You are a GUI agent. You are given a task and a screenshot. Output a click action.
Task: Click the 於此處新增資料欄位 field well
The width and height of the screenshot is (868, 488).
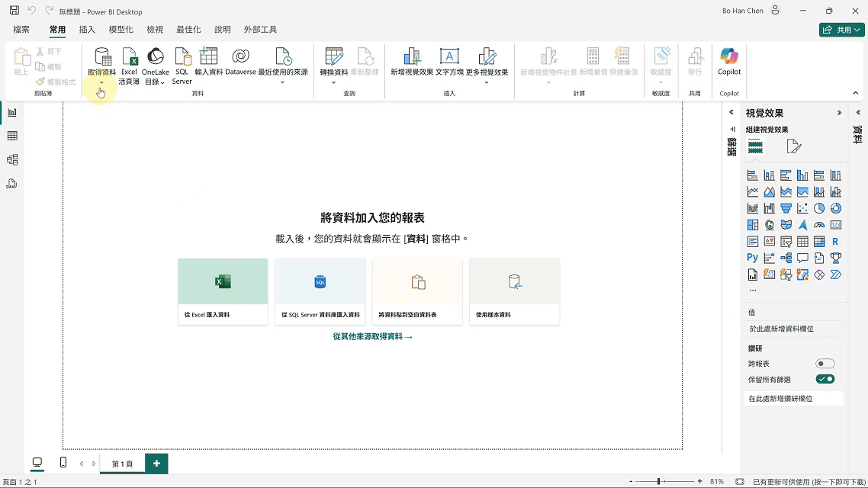pyautogui.click(x=794, y=329)
